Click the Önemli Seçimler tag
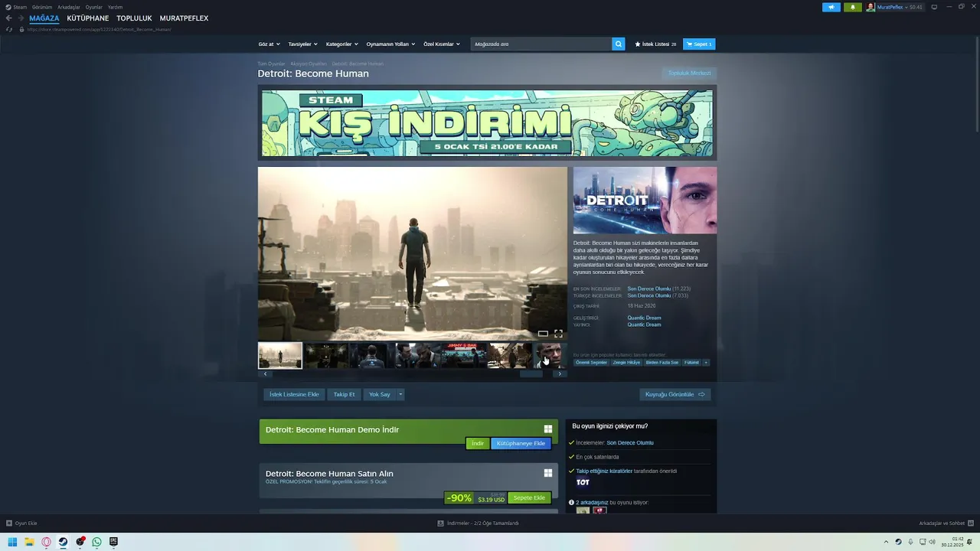 (x=591, y=363)
